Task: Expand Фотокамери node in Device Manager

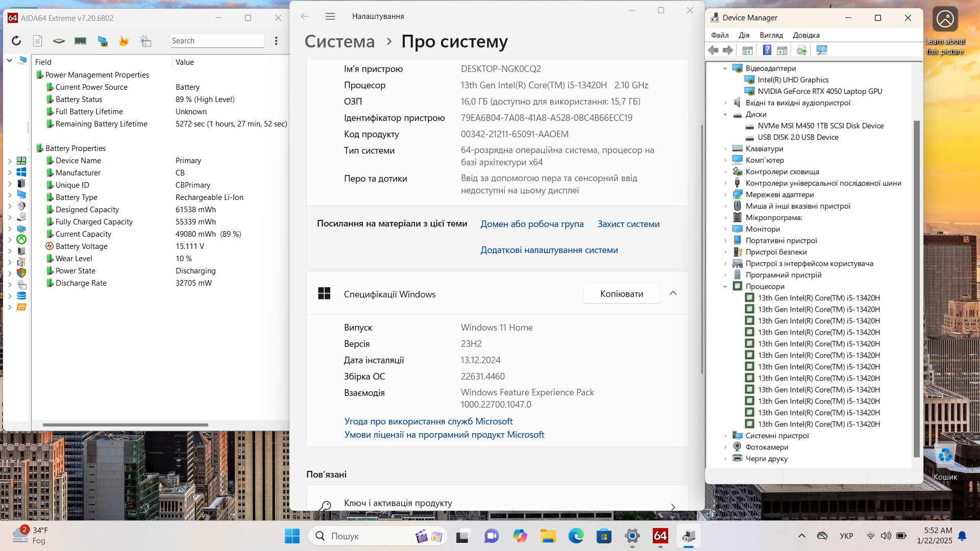Action: click(x=725, y=447)
